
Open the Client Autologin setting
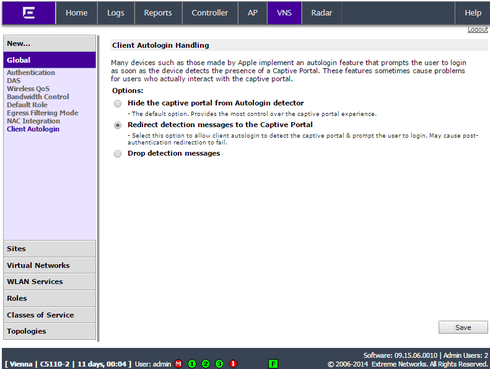(x=33, y=129)
